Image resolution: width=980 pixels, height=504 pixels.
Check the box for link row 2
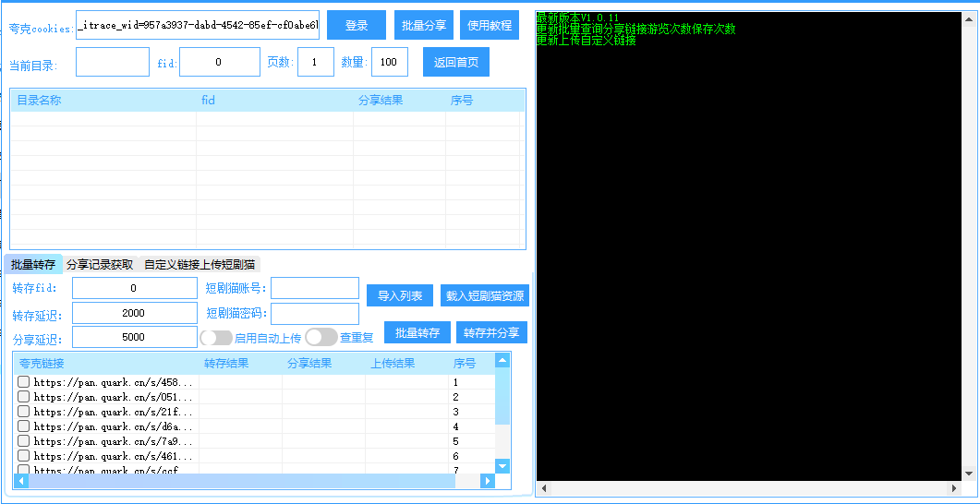coord(24,397)
